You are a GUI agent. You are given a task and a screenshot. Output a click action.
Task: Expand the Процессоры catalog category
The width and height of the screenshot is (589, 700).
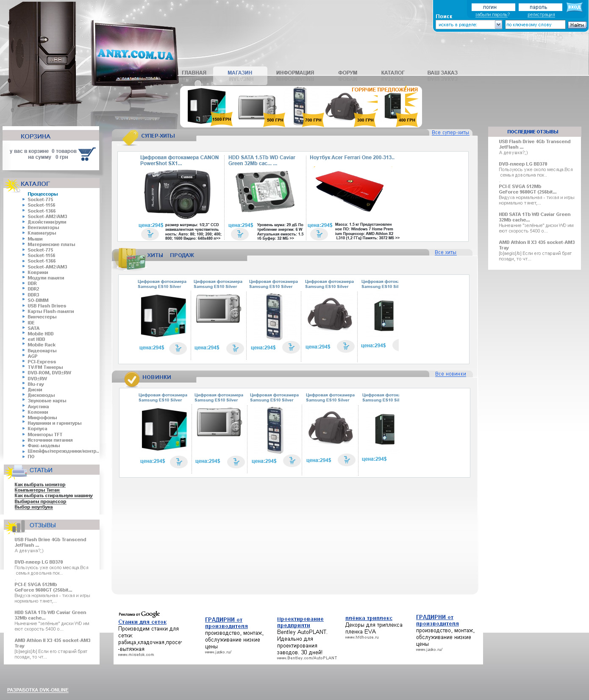[43, 194]
